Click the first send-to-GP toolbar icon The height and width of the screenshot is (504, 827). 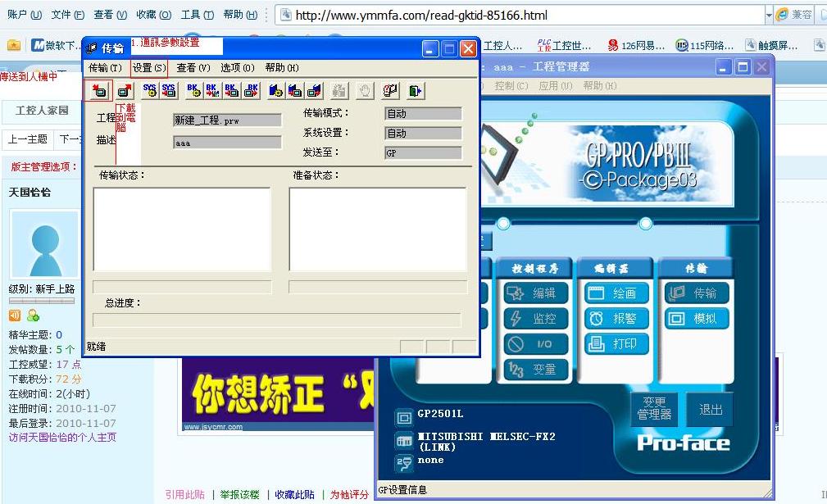pos(98,90)
